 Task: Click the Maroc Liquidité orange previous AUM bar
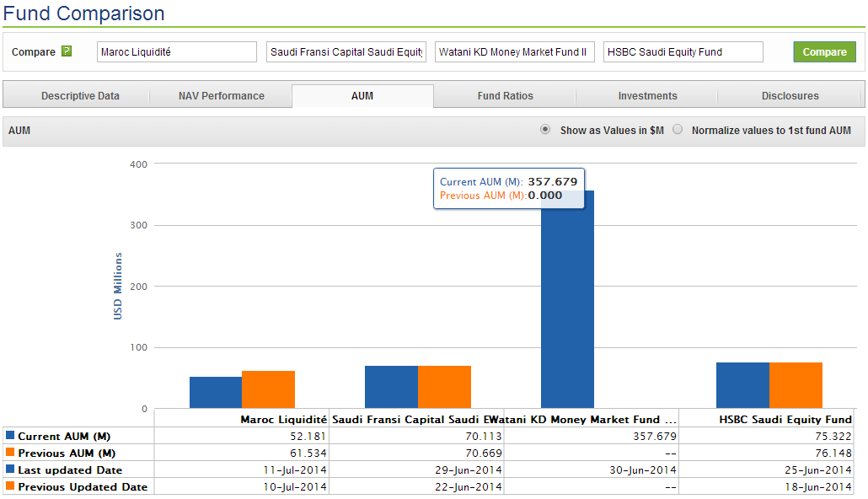pyautogui.click(x=269, y=390)
